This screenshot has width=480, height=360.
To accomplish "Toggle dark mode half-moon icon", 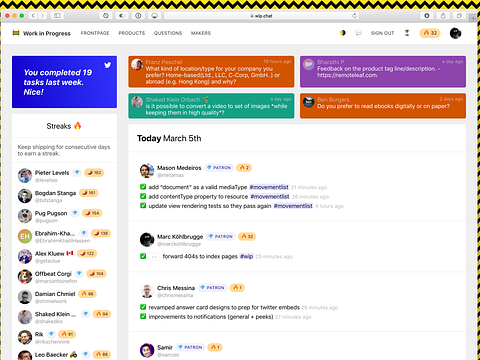I will click(343, 33).
